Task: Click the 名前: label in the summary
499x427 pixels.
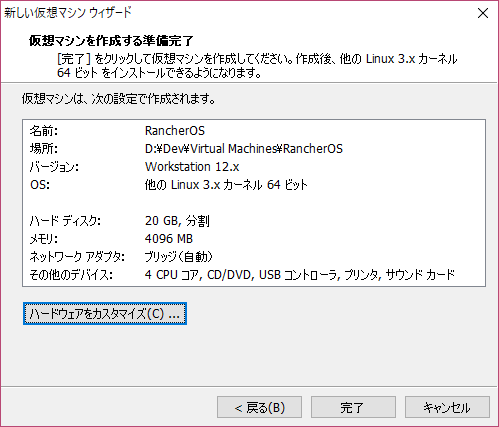Action: (x=44, y=131)
